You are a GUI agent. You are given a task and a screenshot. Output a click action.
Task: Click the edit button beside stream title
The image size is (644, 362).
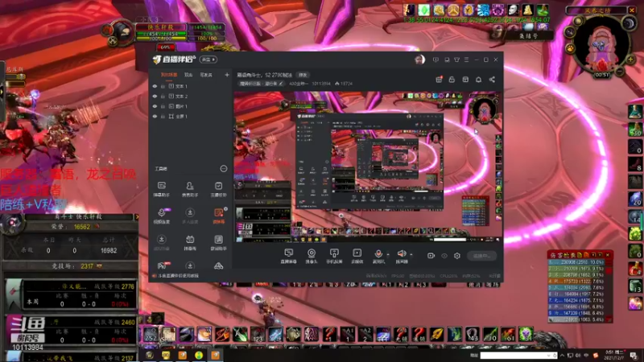click(303, 75)
